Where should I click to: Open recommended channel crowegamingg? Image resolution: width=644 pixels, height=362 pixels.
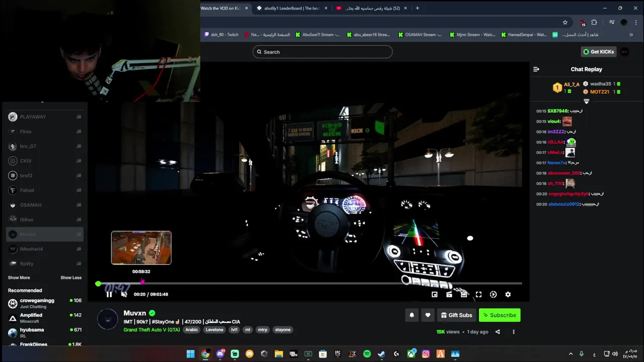45,303
